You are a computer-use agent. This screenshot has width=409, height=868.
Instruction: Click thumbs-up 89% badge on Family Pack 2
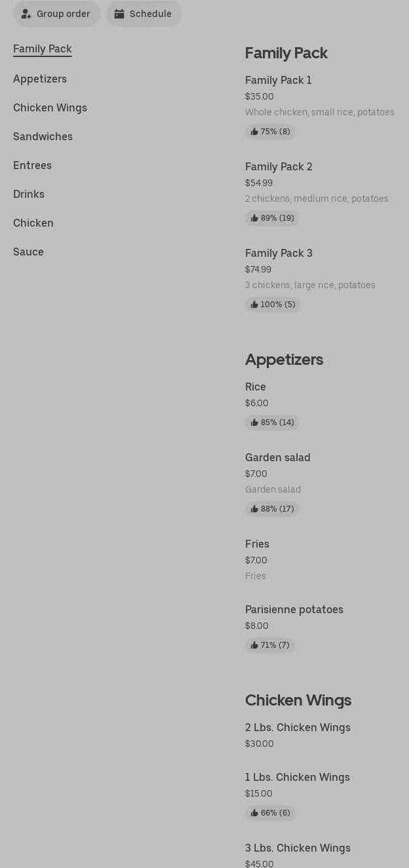point(272,218)
